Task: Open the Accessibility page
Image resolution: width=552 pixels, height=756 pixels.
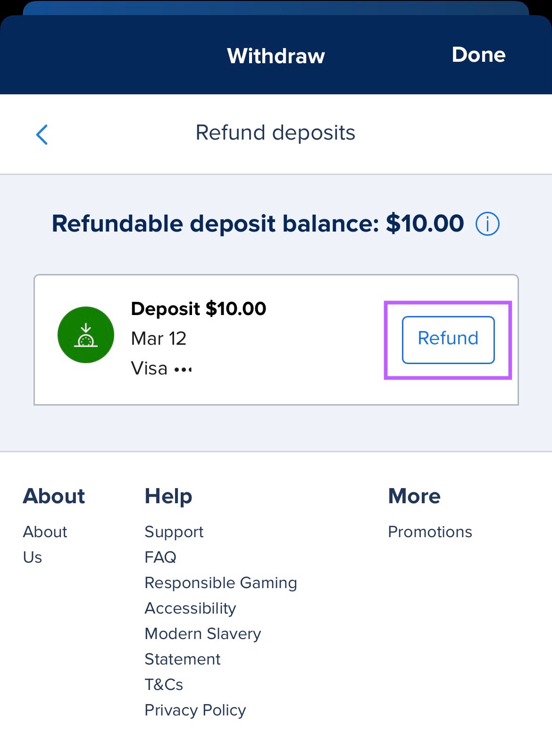Action: coord(190,608)
